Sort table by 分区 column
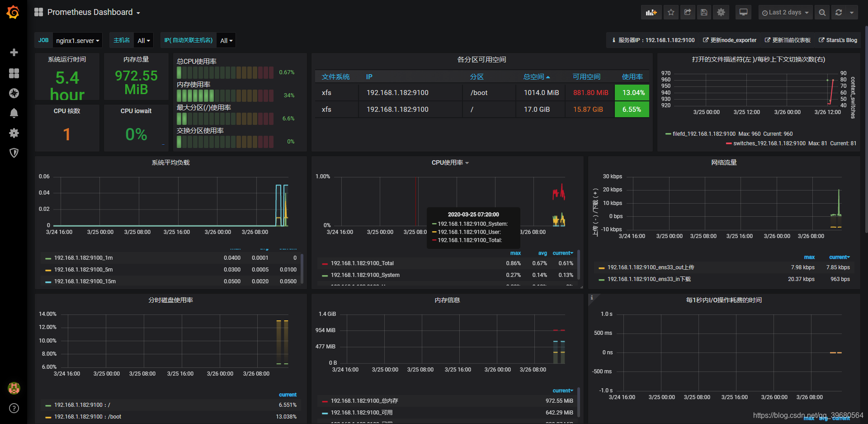This screenshot has width=868, height=424. pos(476,77)
